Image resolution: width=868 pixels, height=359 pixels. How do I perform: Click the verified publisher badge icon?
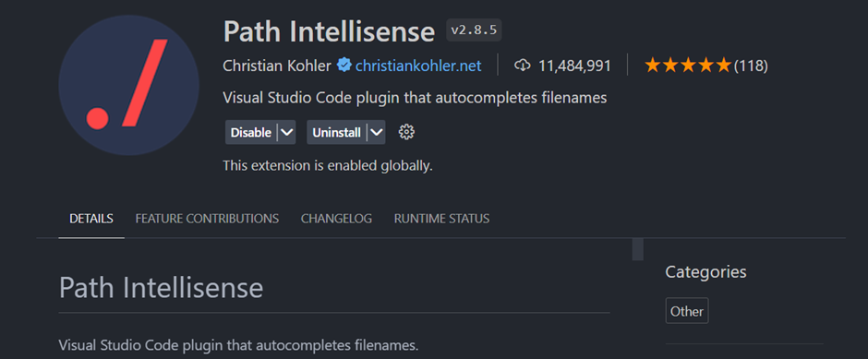pos(344,66)
